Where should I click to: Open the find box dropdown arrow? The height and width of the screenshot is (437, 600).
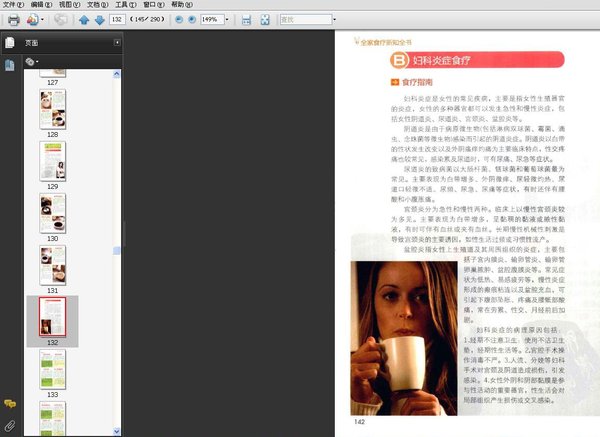[334, 20]
